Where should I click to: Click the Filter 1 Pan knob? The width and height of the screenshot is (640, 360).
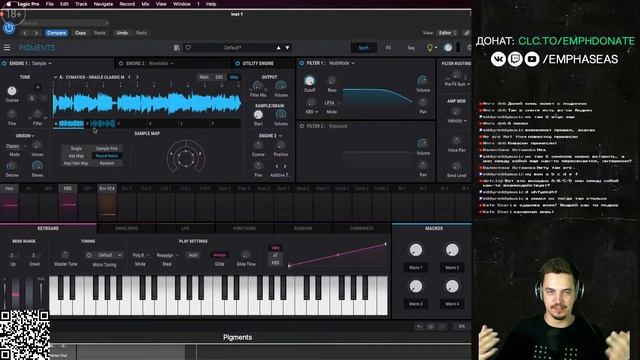click(x=423, y=102)
